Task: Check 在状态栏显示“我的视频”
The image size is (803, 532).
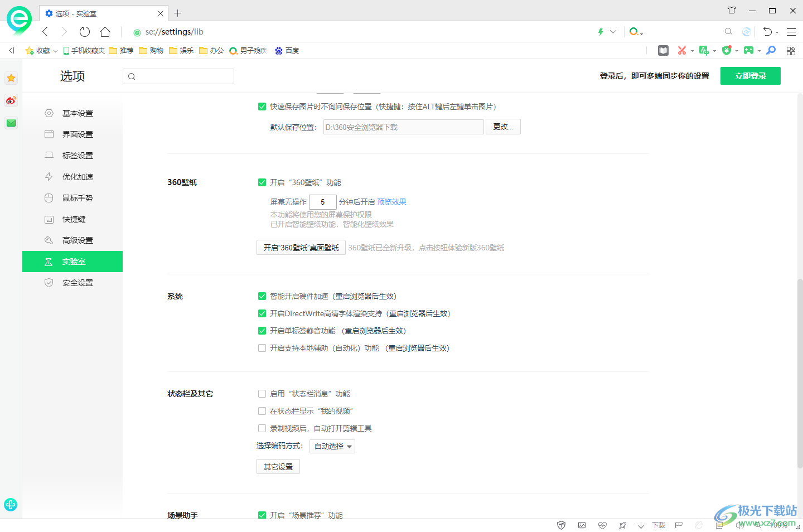Action: click(x=262, y=411)
